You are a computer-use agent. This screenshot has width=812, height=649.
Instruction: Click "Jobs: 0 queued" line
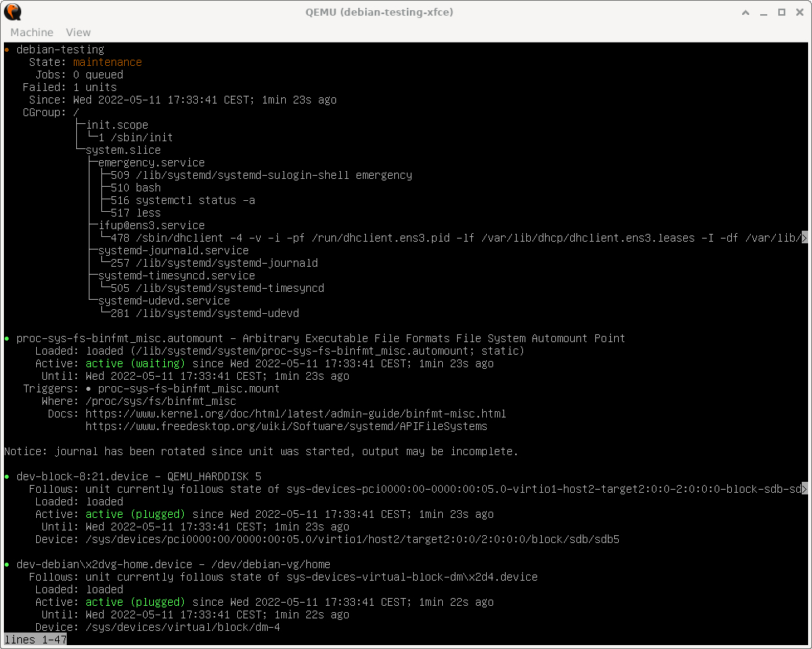click(79, 75)
